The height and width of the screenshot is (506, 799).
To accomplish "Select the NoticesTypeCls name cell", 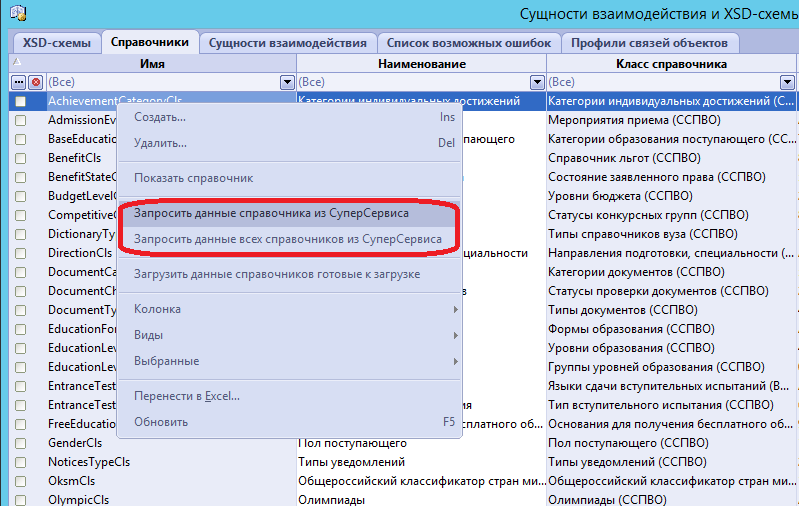I will point(89,462).
